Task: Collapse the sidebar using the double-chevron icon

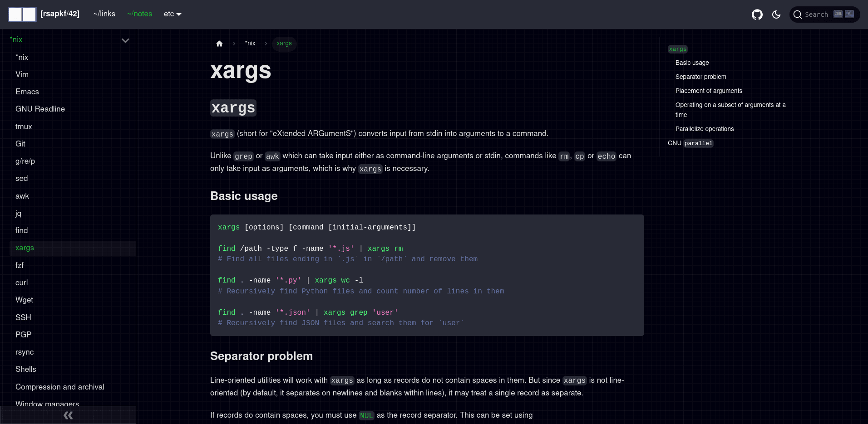Action: tap(68, 415)
